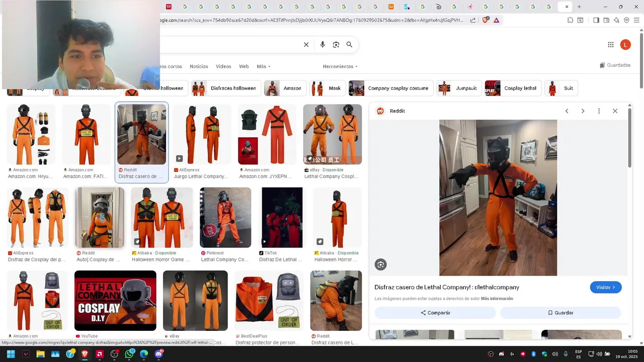Select the 'Disfraces halloween' filter chip
This screenshot has height=362, width=644.
click(x=225, y=88)
